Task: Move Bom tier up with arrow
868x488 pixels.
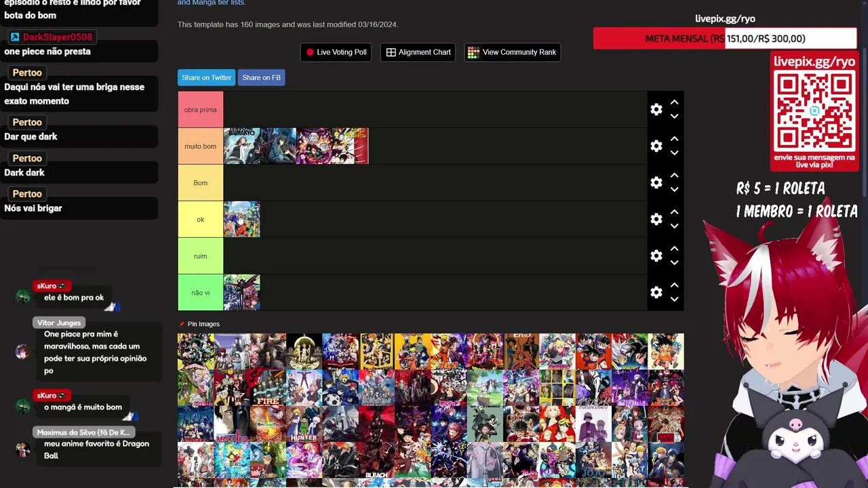Action: pos(674,176)
